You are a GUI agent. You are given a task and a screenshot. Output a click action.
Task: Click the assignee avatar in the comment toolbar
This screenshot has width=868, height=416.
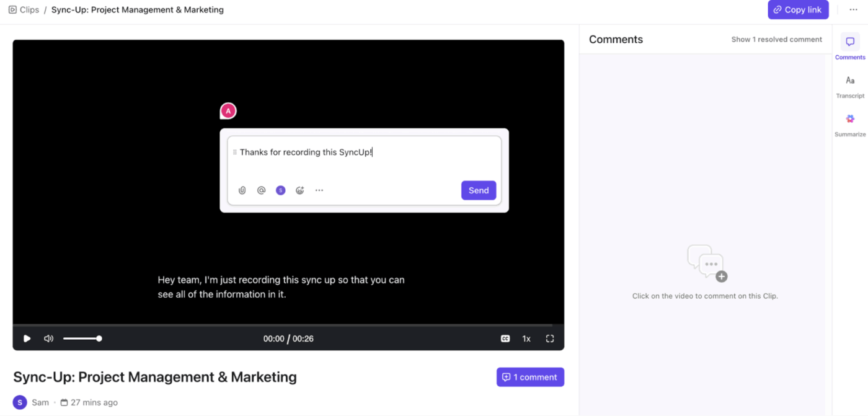click(280, 190)
